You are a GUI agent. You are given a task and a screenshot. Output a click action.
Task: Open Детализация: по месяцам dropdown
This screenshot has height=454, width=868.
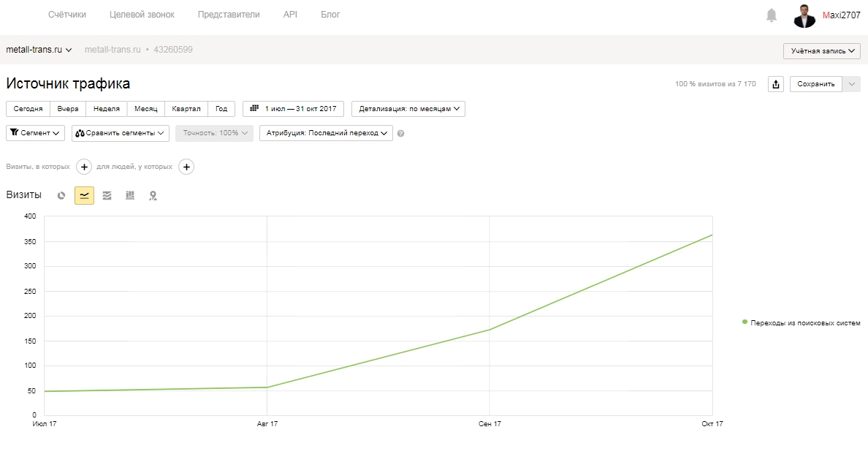(408, 109)
